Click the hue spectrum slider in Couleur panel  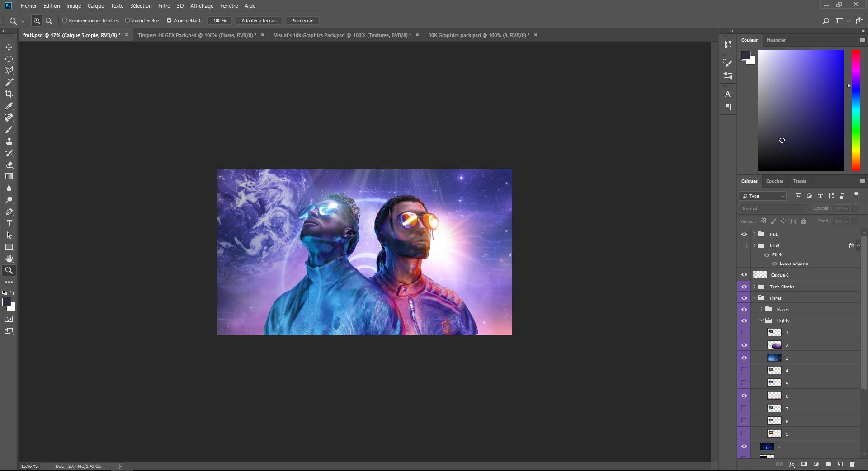[x=856, y=110]
